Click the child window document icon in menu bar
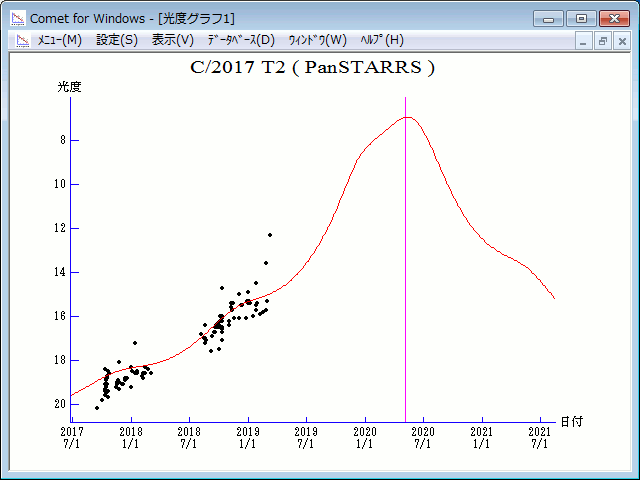 (23, 40)
